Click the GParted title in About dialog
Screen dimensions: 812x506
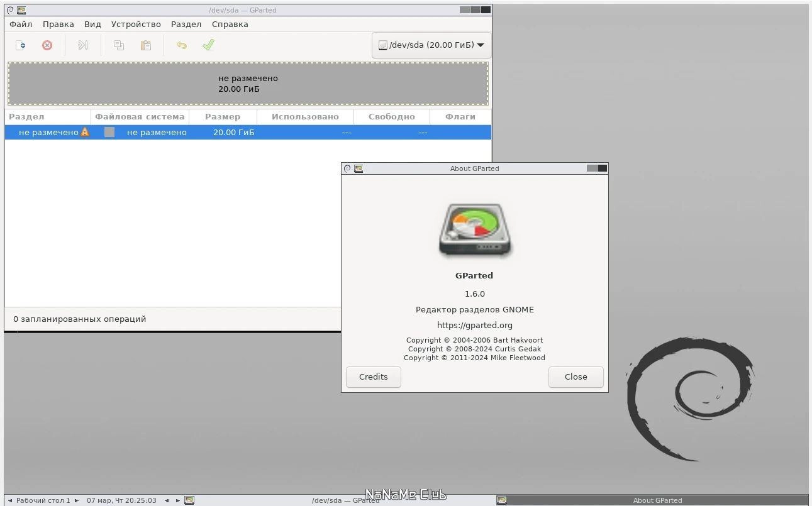(474, 275)
